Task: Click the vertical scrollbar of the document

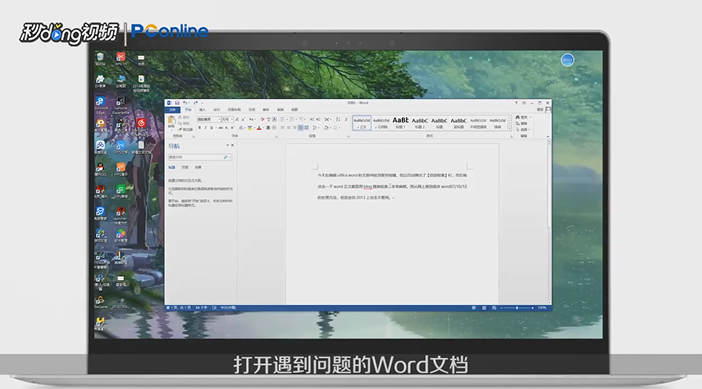Action: pos(549,222)
